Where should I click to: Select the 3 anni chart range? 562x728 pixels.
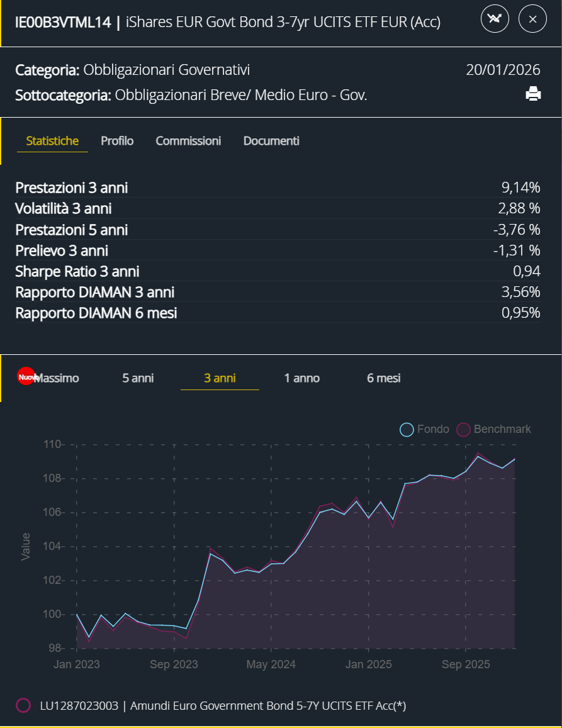tap(220, 378)
